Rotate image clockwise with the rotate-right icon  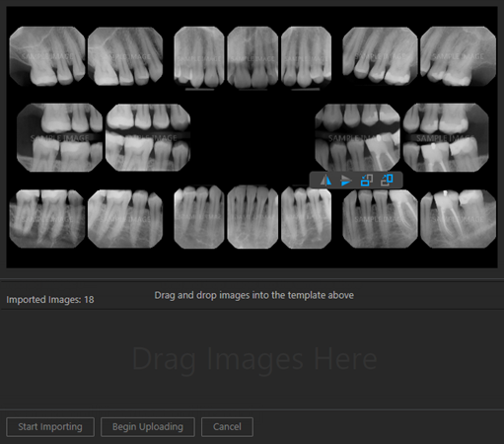point(387,181)
